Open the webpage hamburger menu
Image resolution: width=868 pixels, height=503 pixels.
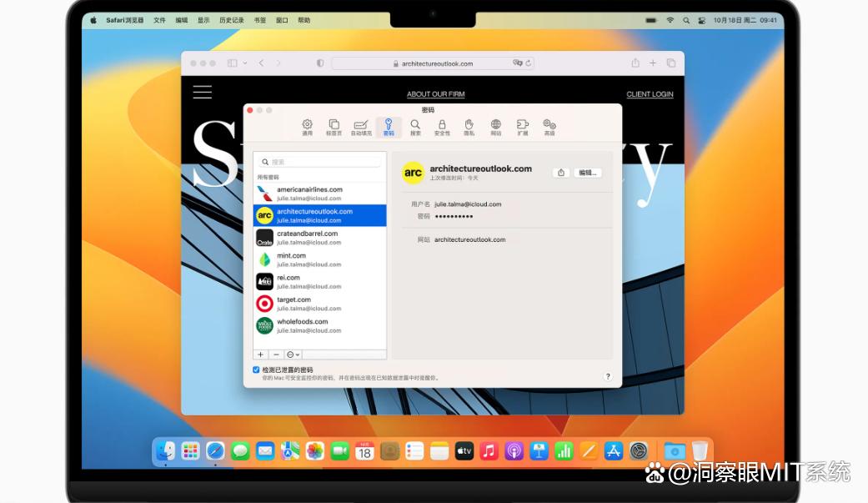203,92
